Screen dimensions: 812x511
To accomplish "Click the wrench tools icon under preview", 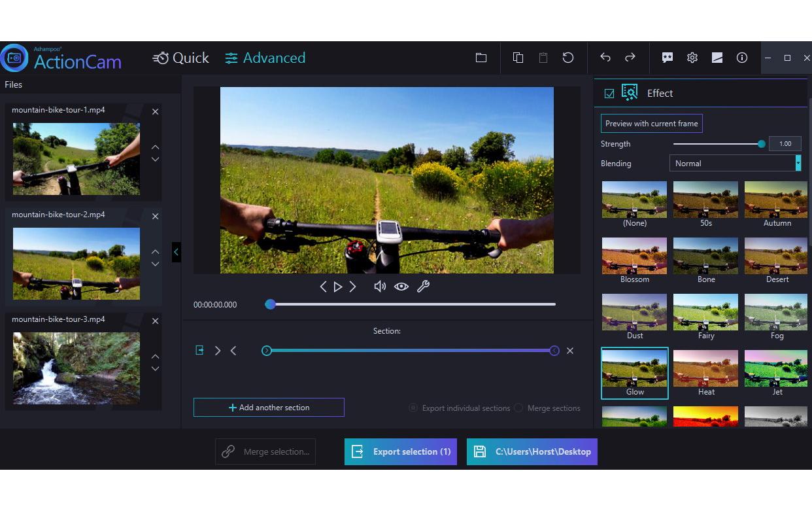I will (423, 287).
